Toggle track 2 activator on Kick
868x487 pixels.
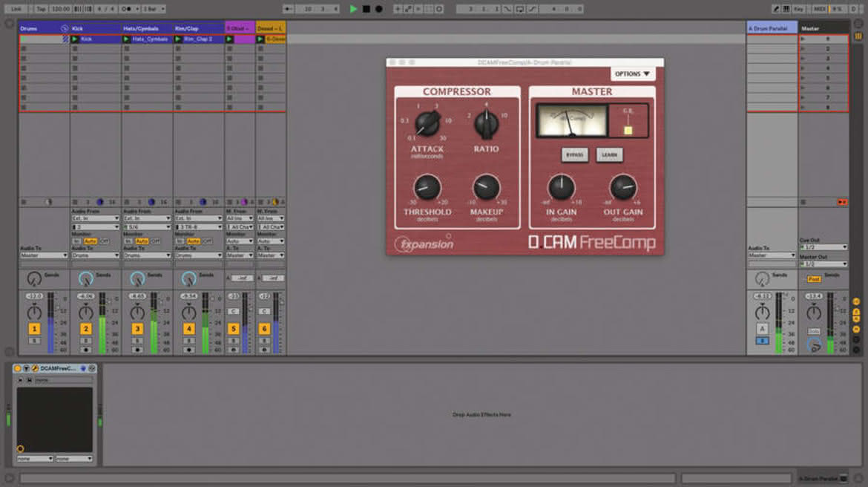(x=86, y=329)
